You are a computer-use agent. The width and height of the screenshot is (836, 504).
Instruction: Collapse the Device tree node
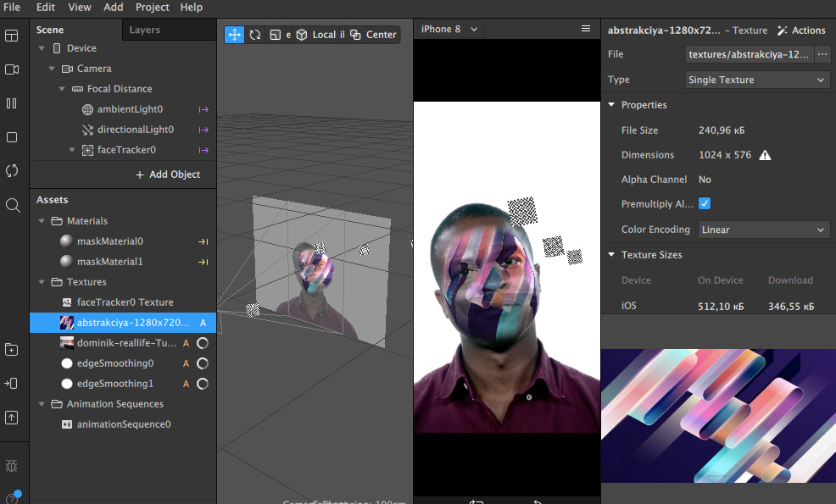click(42, 48)
